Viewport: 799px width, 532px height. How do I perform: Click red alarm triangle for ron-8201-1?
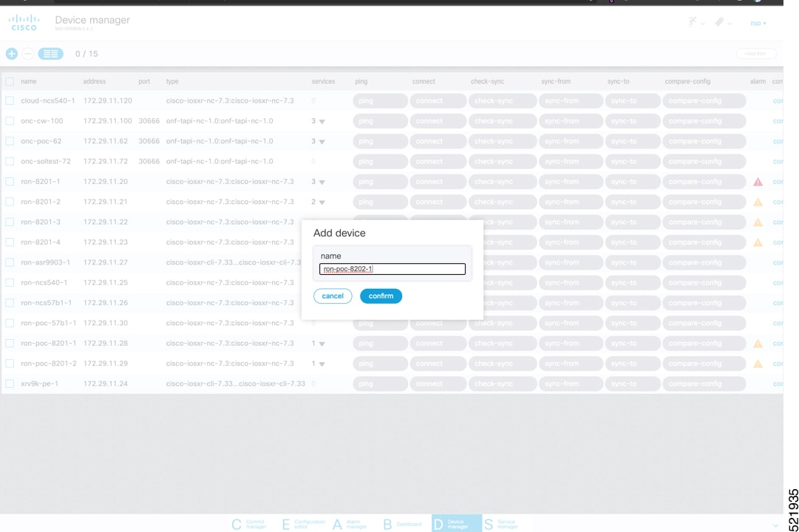click(758, 182)
